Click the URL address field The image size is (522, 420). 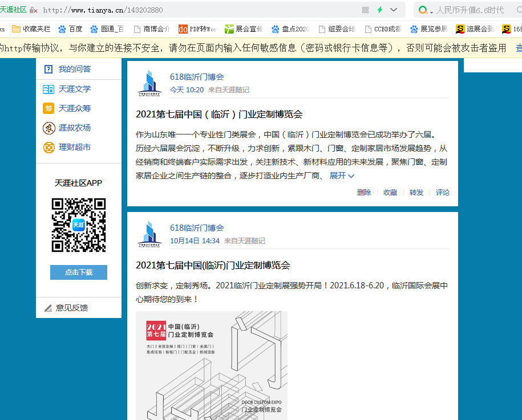click(x=200, y=10)
